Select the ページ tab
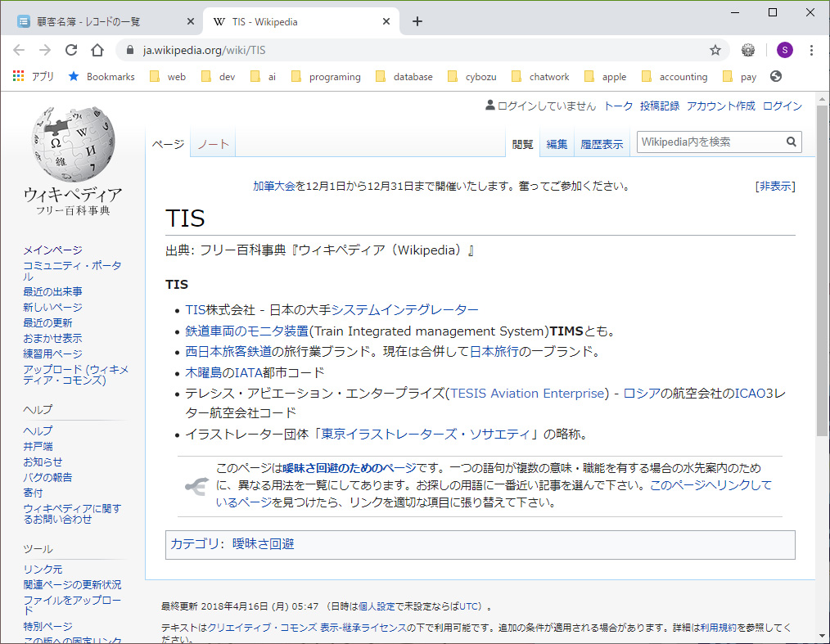This screenshot has width=830, height=644. [x=169, y=145]
